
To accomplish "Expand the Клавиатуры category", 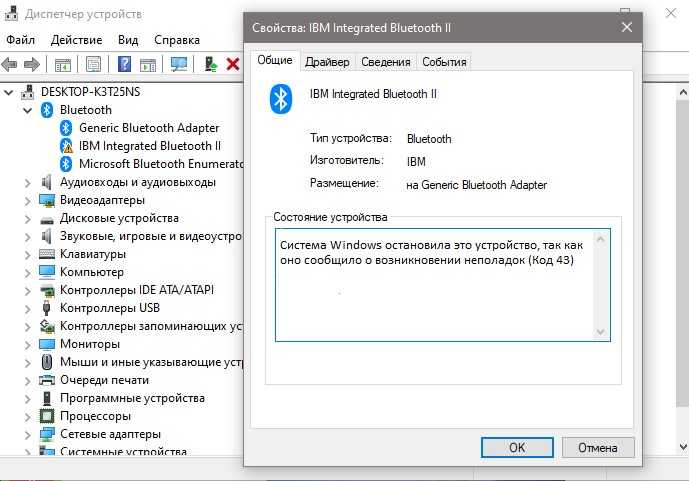I will [x=27, y=255].
